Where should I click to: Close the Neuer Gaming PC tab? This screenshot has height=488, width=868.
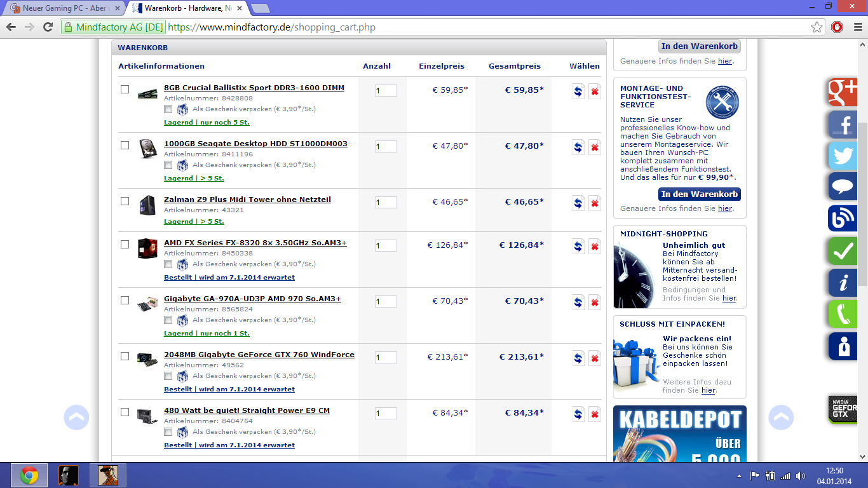[117, 8]
